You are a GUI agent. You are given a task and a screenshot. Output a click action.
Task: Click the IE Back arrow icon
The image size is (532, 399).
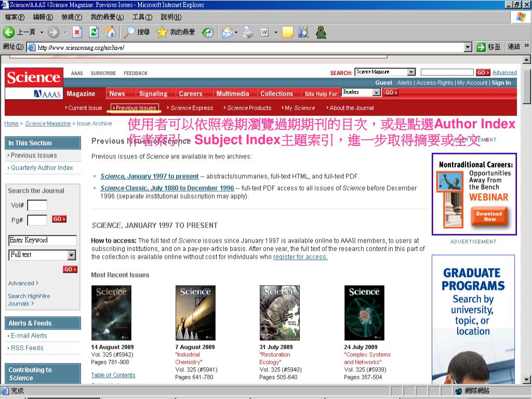9,32
